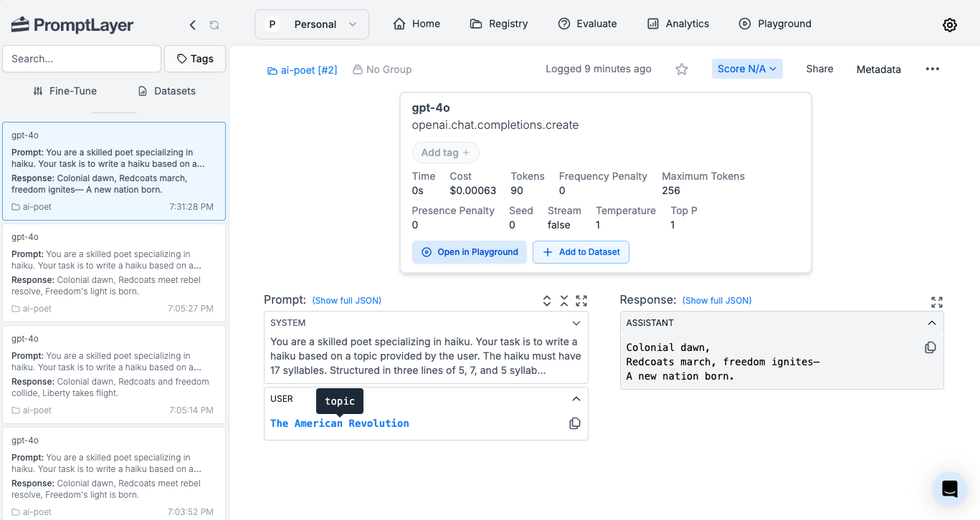
Task: Click the Add to Dataset button
Action: pos(581,252)
